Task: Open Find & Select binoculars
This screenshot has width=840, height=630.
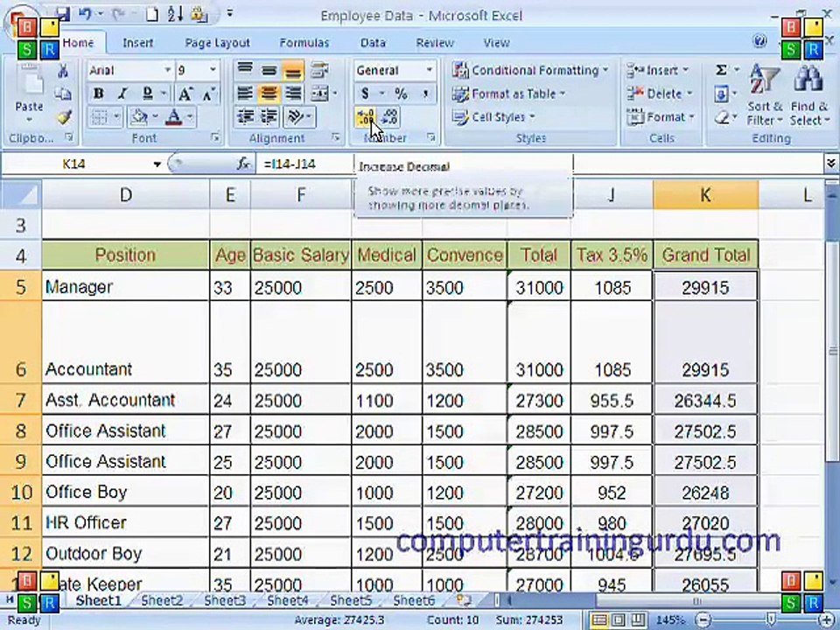Action: click(x=808, y=94)
